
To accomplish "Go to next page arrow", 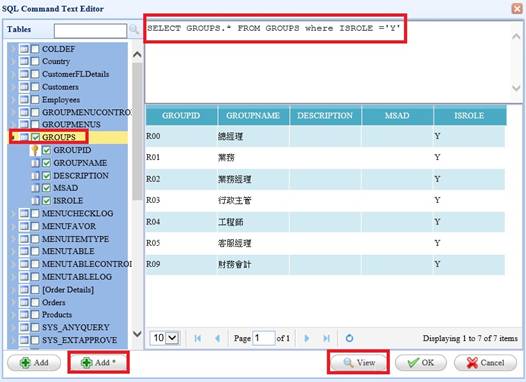I will click(306, 338).
